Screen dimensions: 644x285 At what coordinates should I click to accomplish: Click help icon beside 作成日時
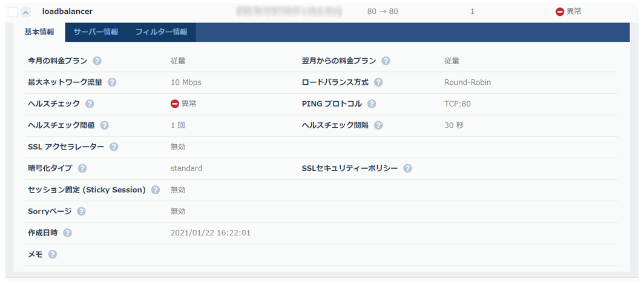point(67,233)
